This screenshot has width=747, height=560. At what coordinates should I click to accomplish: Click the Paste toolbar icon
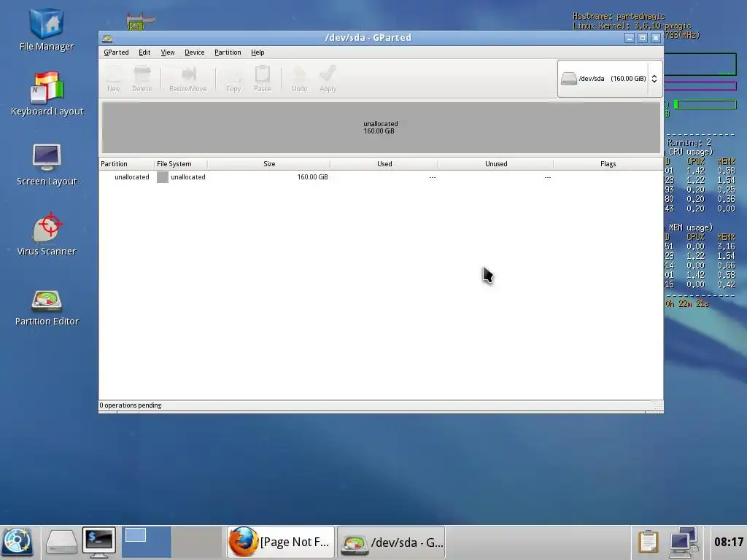click(262, 79)
